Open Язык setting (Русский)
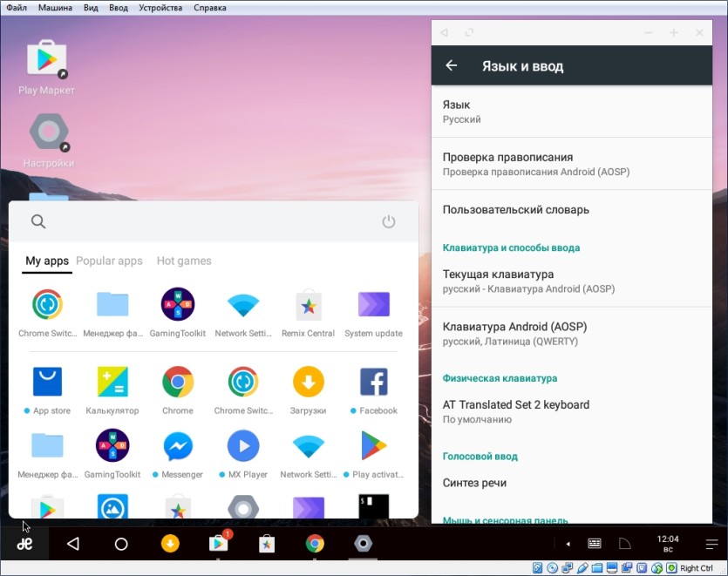Screen dimensions: 728x576 tap(572, 112)
